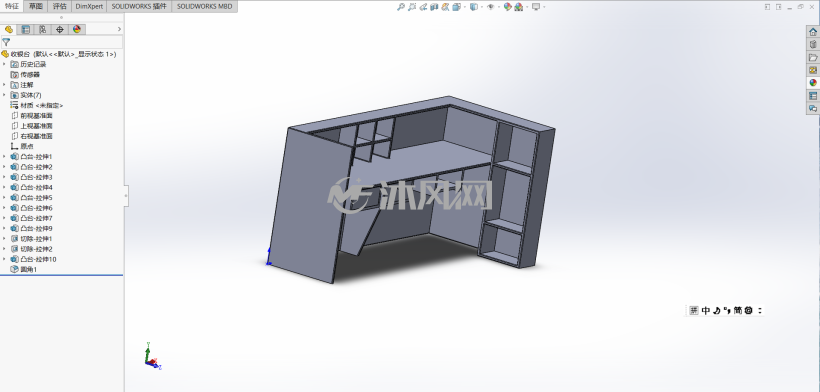Select the 圆角1 fillet feature
The image size is (820, 392).
pos(24,270)
